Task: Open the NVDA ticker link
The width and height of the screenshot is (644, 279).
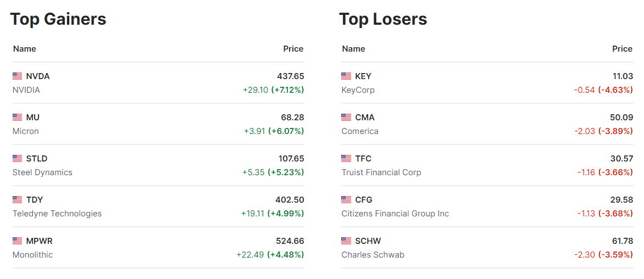Action: click(38, 76)
